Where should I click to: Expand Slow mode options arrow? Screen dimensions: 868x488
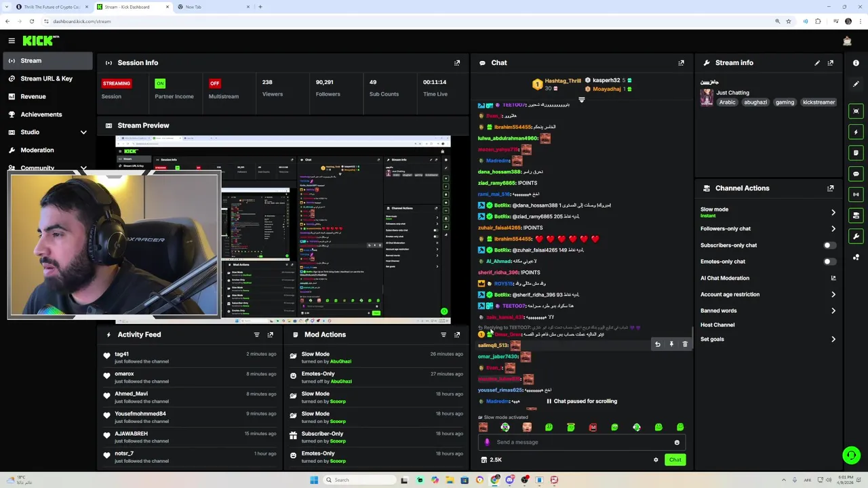pos(833,212)
